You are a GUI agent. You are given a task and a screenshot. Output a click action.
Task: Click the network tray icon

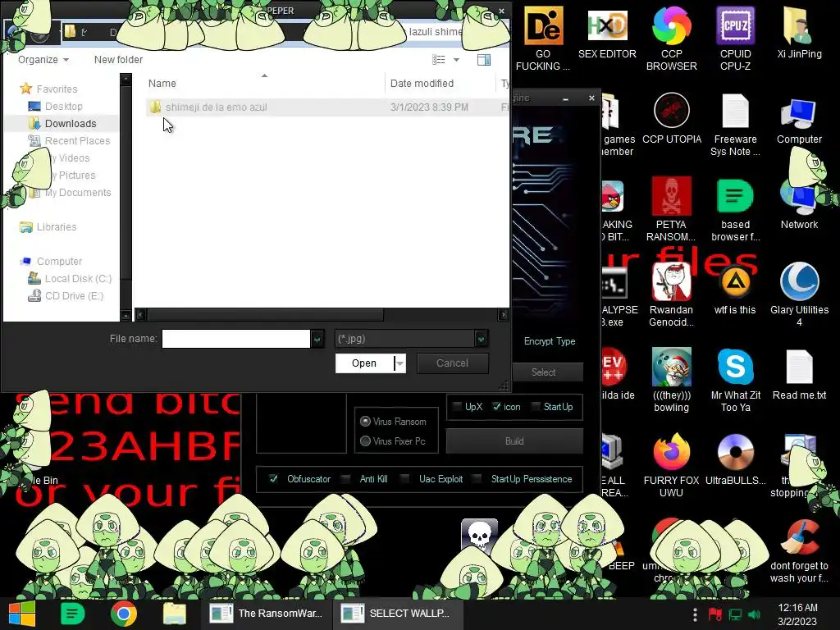click(x=734, y=614)
